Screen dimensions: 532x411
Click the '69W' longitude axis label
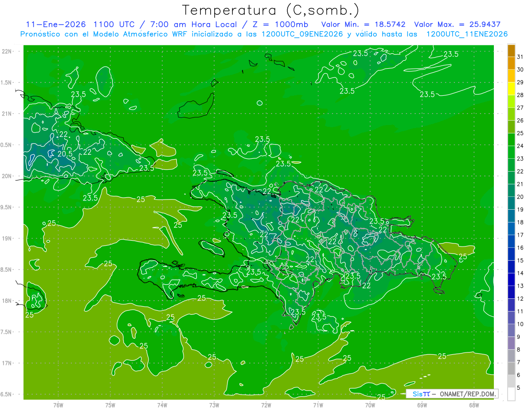pyautogui.click(x=422, y=405)
